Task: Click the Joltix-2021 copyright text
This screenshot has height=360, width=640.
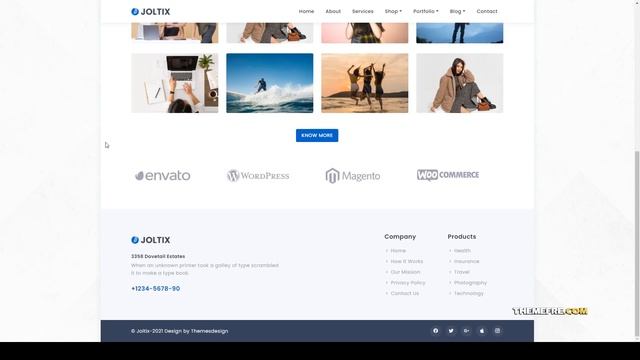Action: click(x=180, y=331)
